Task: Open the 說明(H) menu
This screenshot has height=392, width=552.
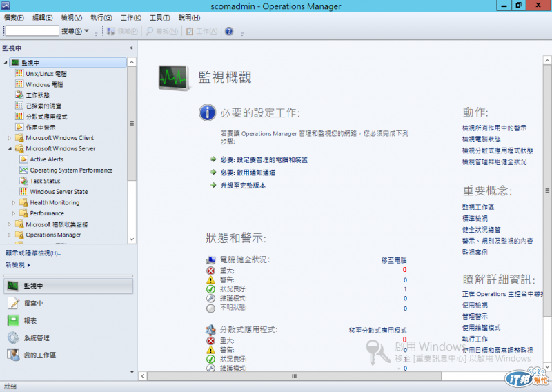Action: (x=189, y=18)
